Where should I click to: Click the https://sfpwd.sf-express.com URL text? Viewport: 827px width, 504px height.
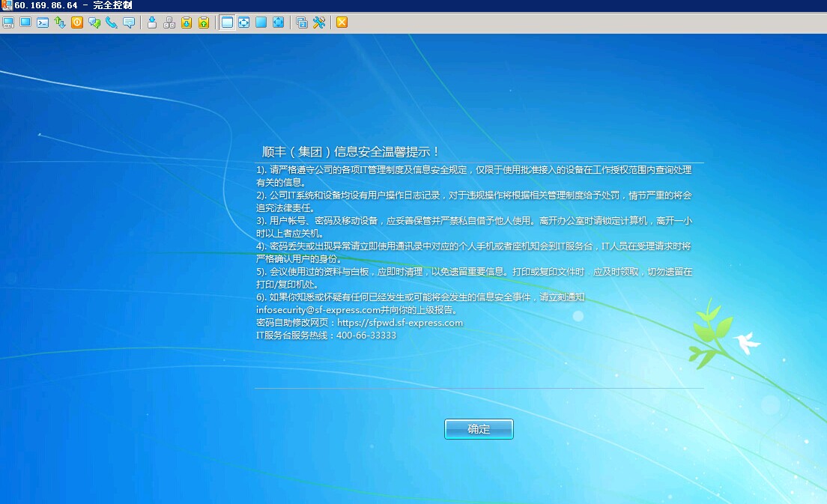click(400, 323)
